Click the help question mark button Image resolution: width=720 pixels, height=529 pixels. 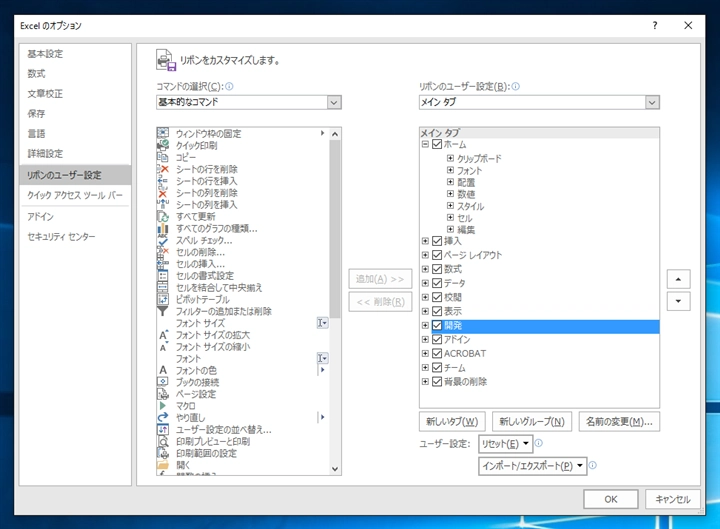pos(655,25)
